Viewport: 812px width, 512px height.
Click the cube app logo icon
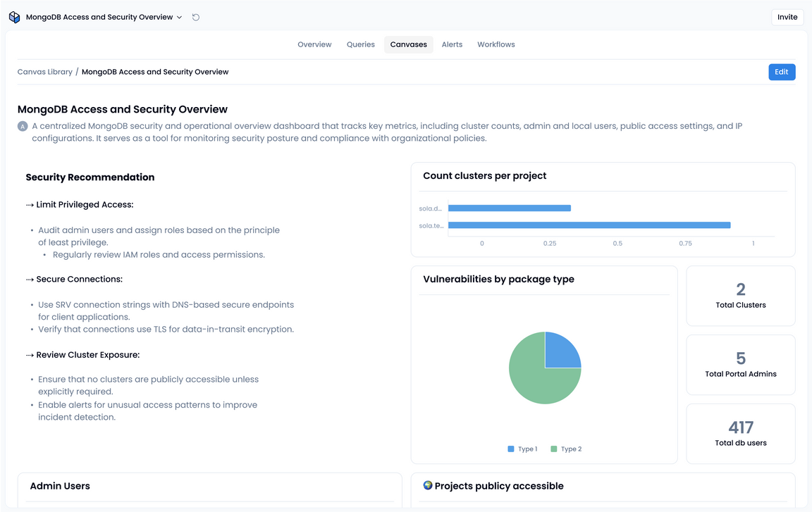point(15,17)
